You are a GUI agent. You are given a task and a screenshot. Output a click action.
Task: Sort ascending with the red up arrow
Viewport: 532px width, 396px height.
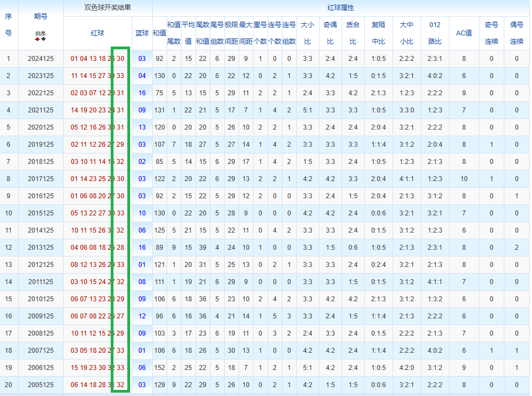coord(37,39)
